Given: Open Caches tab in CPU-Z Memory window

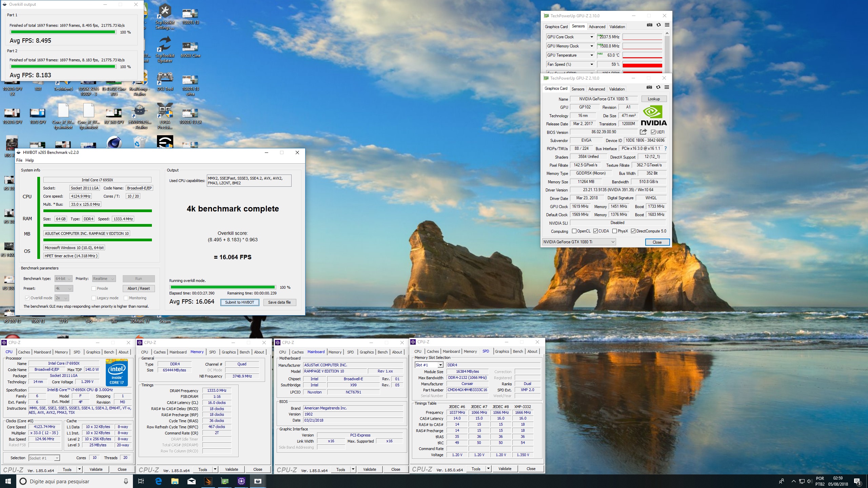Looking at the screenshot, I should click(159, 352).
